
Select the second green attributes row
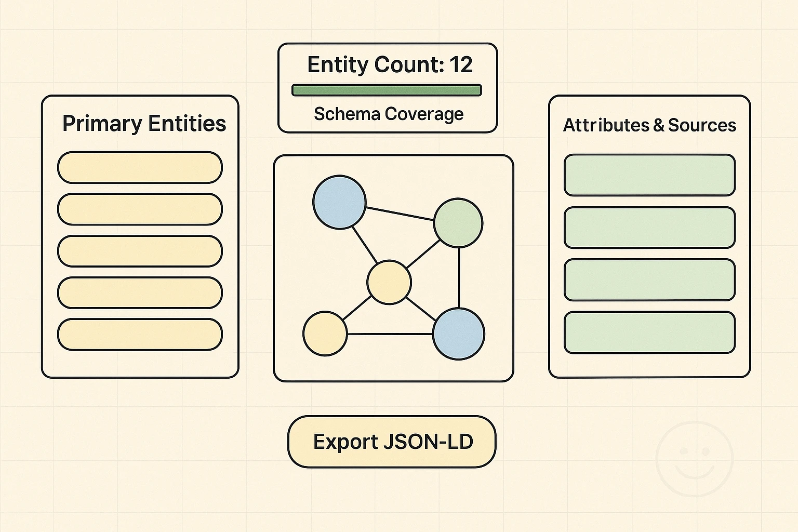650,228
